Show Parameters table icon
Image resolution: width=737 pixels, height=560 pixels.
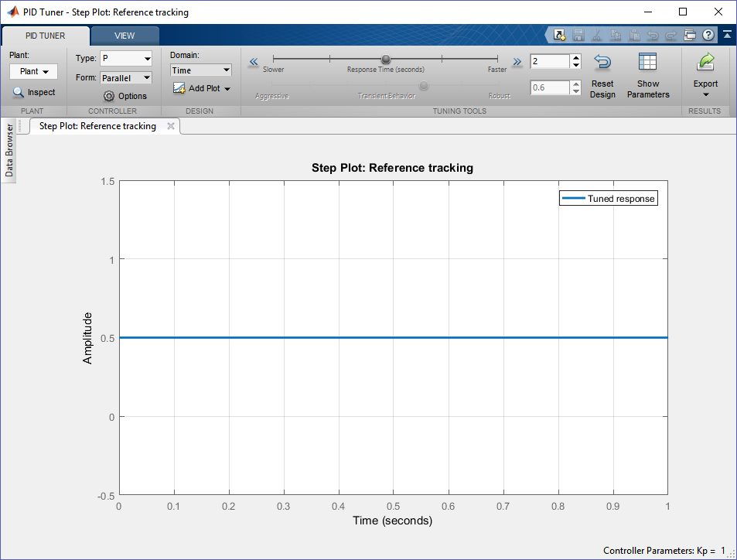[647, 63]
